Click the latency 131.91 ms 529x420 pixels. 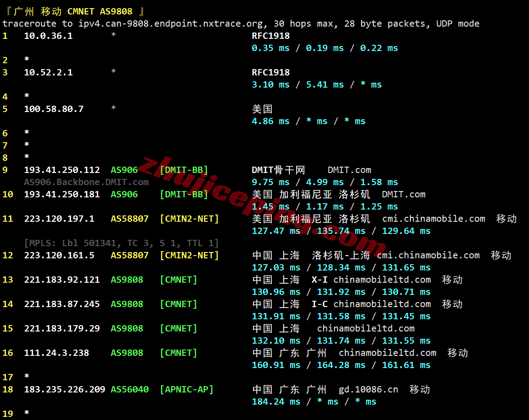coord(276,317)
